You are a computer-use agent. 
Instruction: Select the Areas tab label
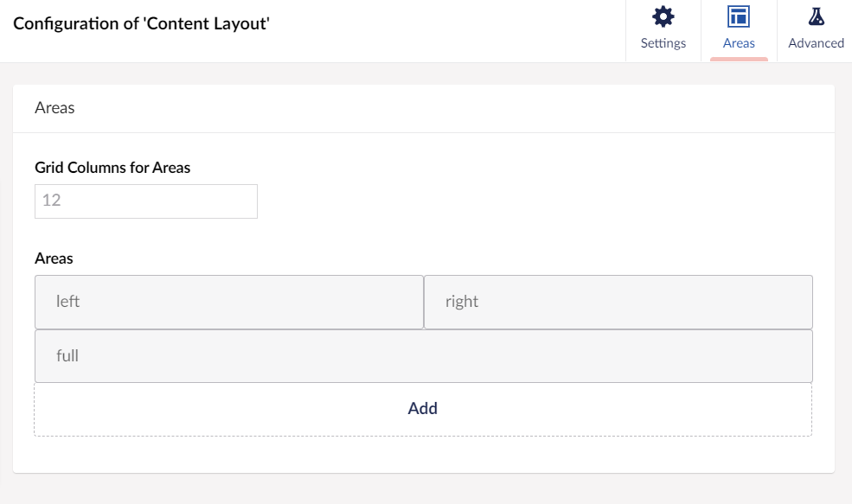pyautogui.click(x=739, y=43)
